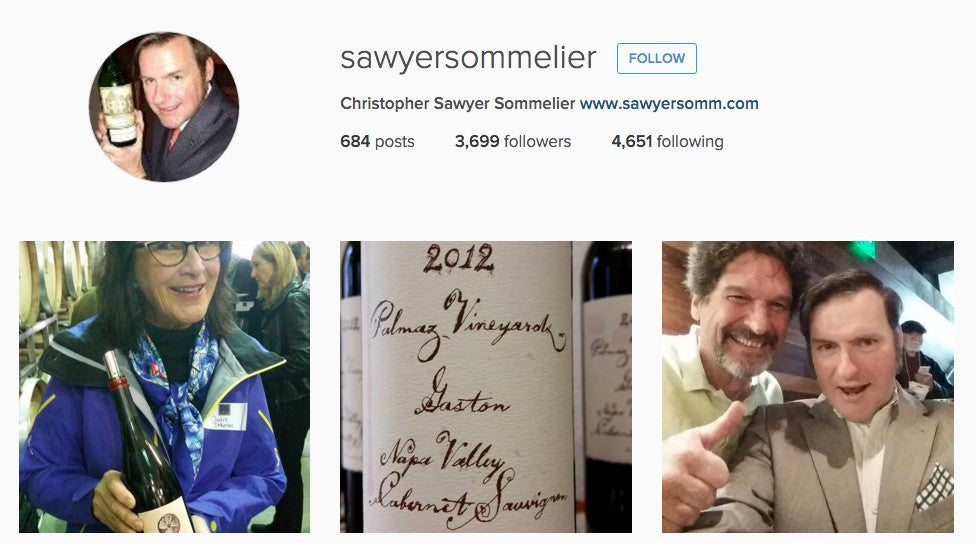Open the www.sawyersomm.com website link

(669, 103)
